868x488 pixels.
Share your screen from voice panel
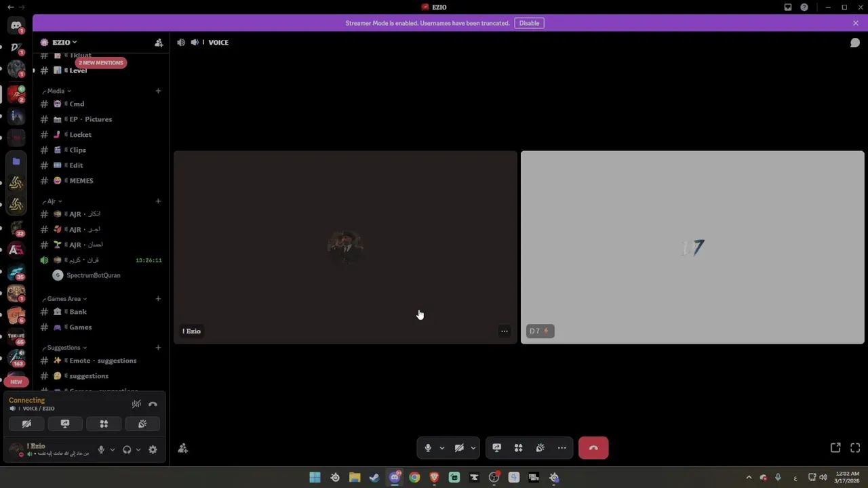(x=65, y=424)
